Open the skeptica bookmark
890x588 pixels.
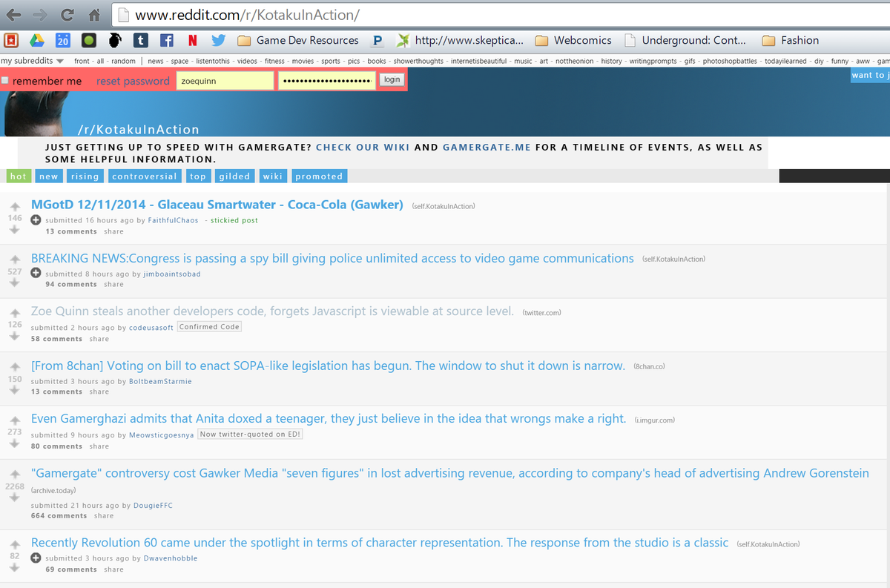point(460,40)
